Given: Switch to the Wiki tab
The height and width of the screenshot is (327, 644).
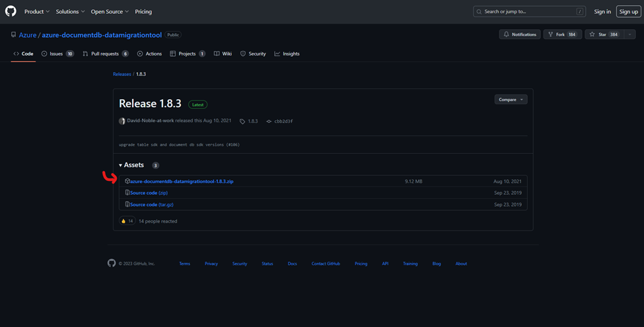Looking at the screenshot, I should coord(223,54).
